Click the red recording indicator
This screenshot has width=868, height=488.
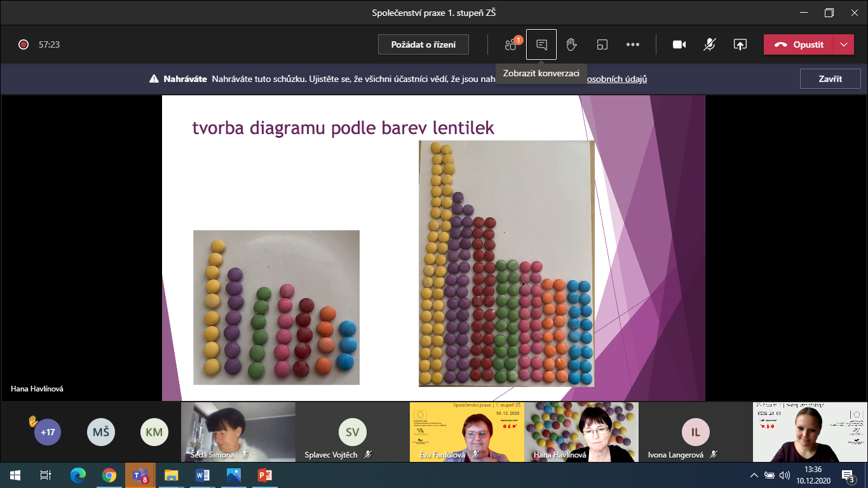tap(24, 44)
